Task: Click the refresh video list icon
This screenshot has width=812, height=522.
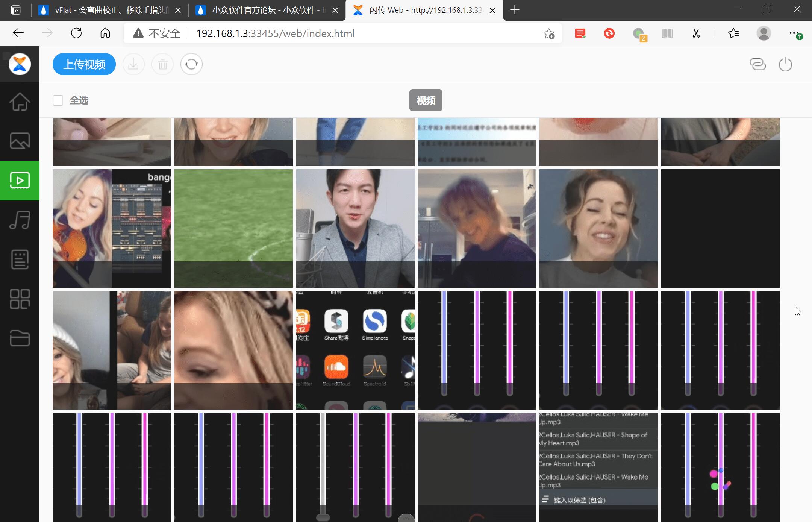Action: [x=191, y=64]
